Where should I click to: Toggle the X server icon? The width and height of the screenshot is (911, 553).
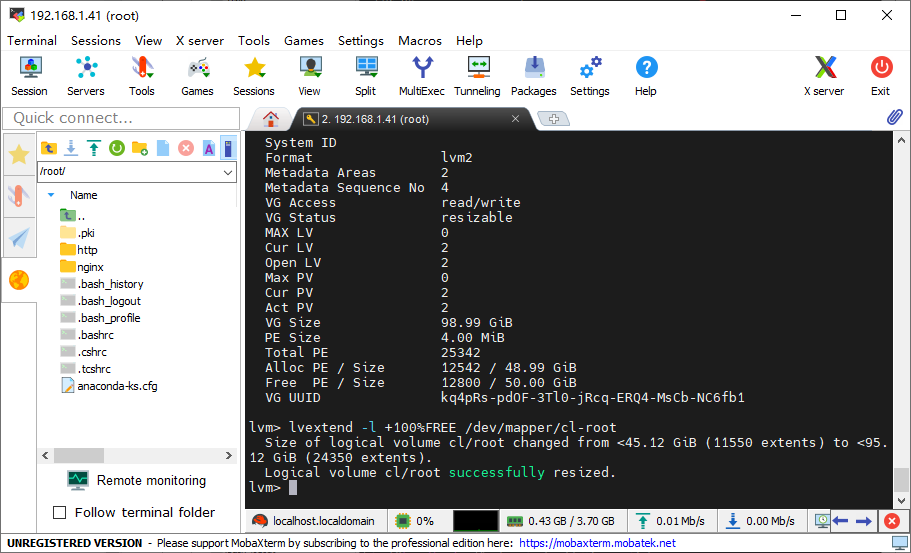coord(824,76)
